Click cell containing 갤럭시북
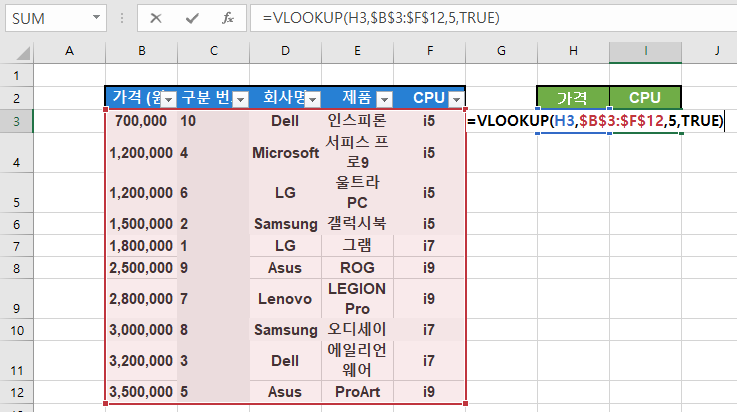The image size is (737, 412). [357, 224]
